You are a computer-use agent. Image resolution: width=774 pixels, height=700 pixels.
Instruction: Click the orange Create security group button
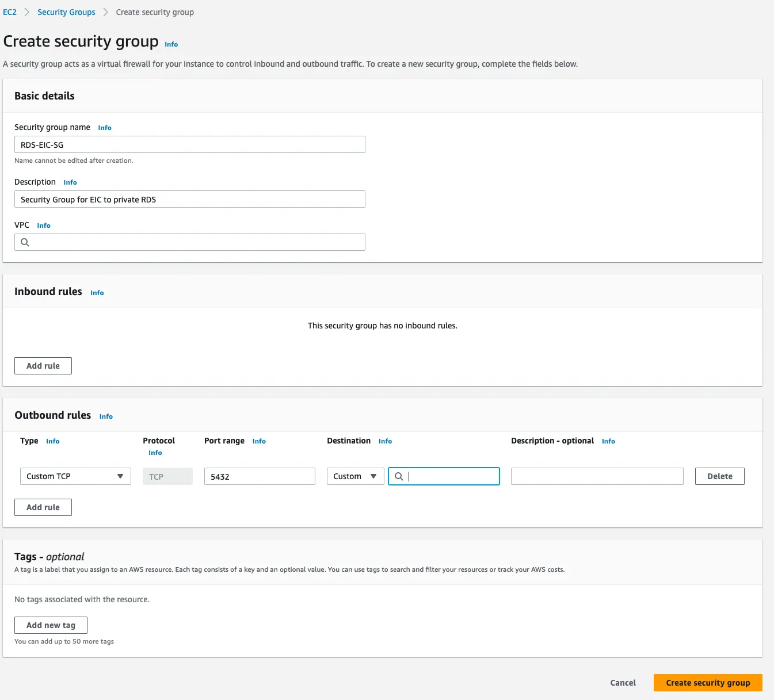point(708,683)
